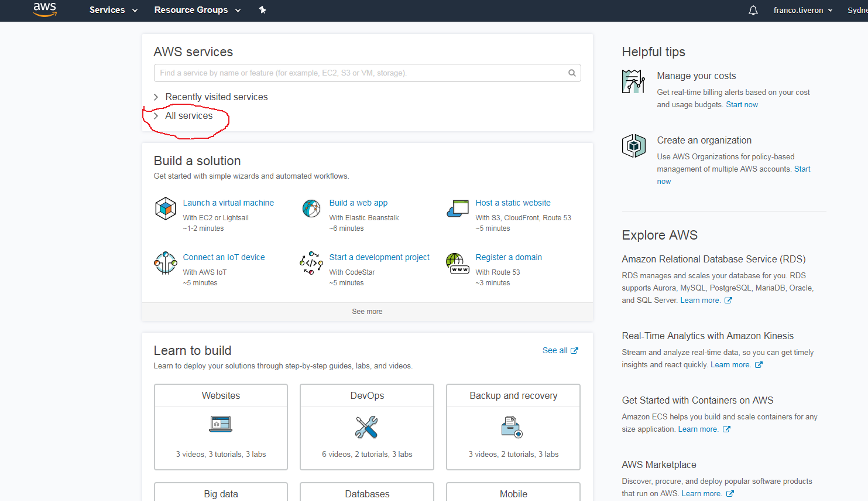The width and height of the screenshot is (868, 502).
Task: Click the search magnifier icon in service box
Action: [x=572, y=73]
